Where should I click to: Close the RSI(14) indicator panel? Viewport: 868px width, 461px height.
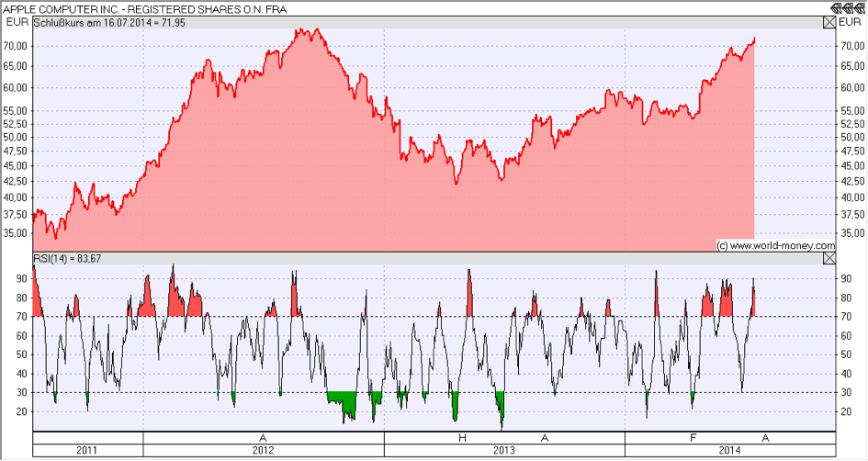pyautogui.click(x=829, y=258)
